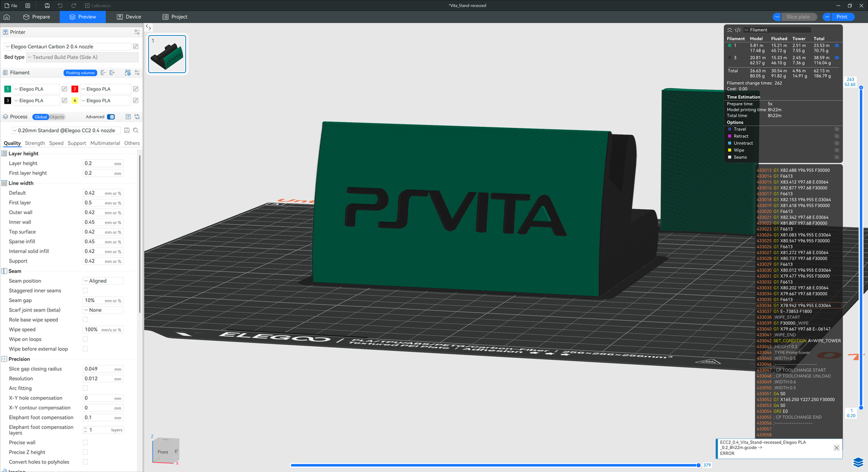The image size is (868, 472).
Task: Open the process settings list icon
Action: (x=128, y=117)
